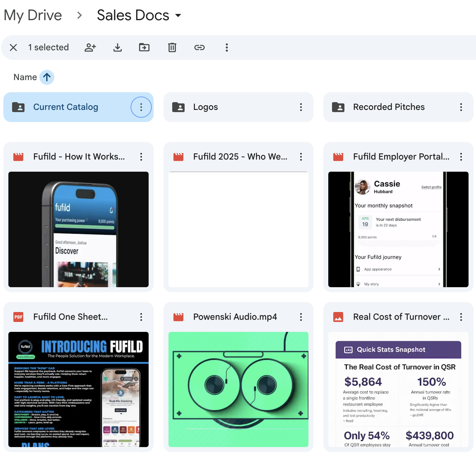Screen dimensions: 476x466
Task: Move selected item to trash
Action: 172,48
